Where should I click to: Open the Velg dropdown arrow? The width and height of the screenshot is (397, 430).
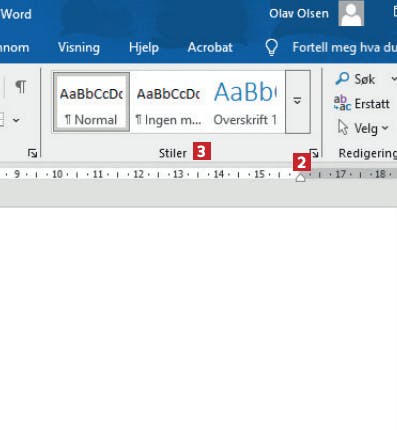[385, 128]
